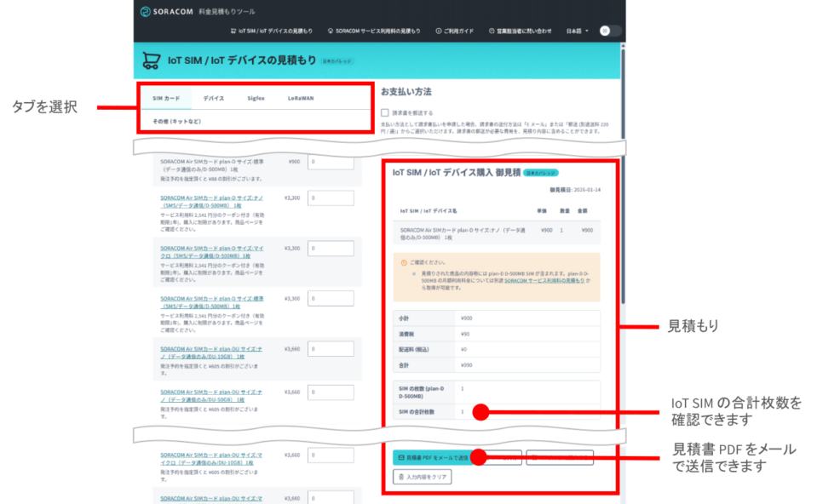The height and width of the screenshot is (504, 817).
Task: Check the 請求書を郵送する checkbox
Action: [385, 112]
